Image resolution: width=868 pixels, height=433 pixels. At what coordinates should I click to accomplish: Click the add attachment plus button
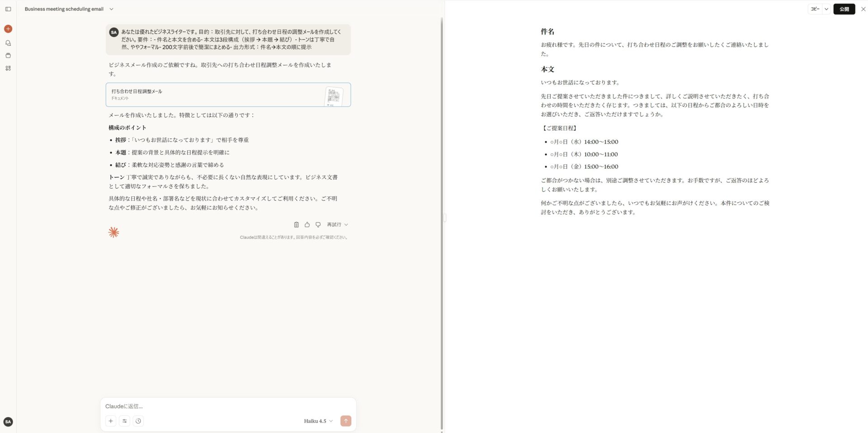point(111,421)
